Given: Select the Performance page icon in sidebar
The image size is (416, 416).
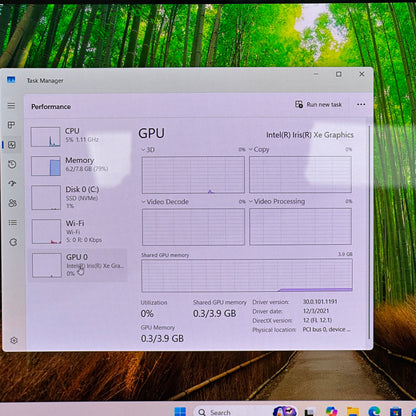Looking at the screenshot, I should click(x=12, y=145).
